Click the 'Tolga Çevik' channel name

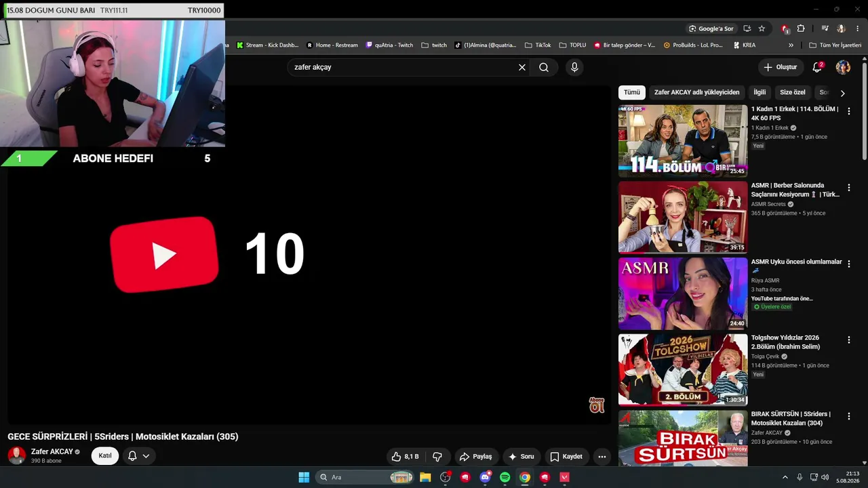click(x=766, y=357)
